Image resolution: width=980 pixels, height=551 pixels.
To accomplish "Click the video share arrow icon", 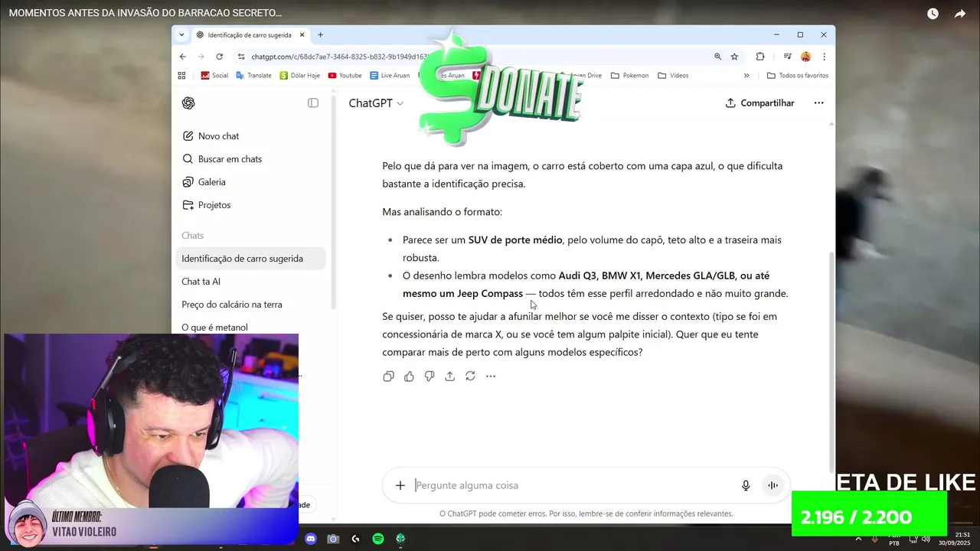I will (960, 14).
